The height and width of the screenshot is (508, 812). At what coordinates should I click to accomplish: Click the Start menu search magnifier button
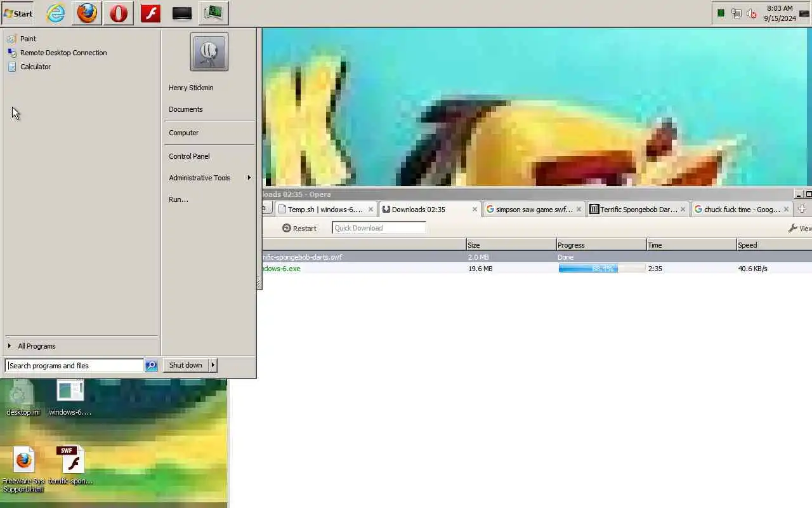[151, 366]
